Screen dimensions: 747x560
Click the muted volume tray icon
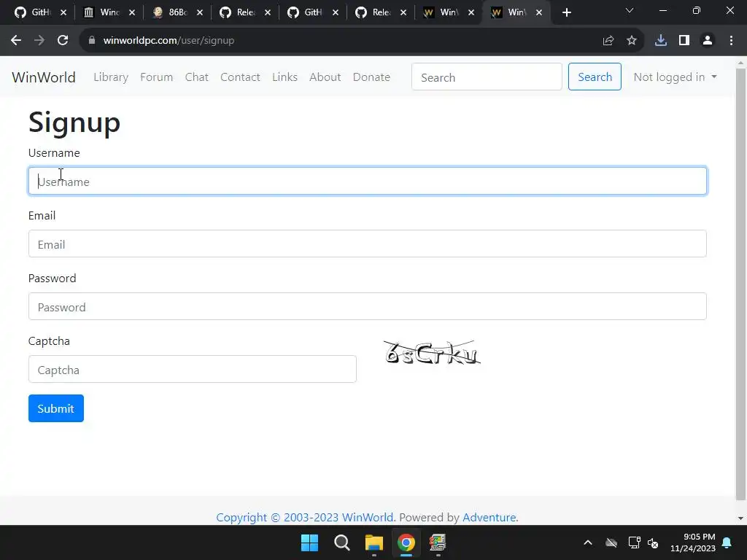[x=653, y=542]
